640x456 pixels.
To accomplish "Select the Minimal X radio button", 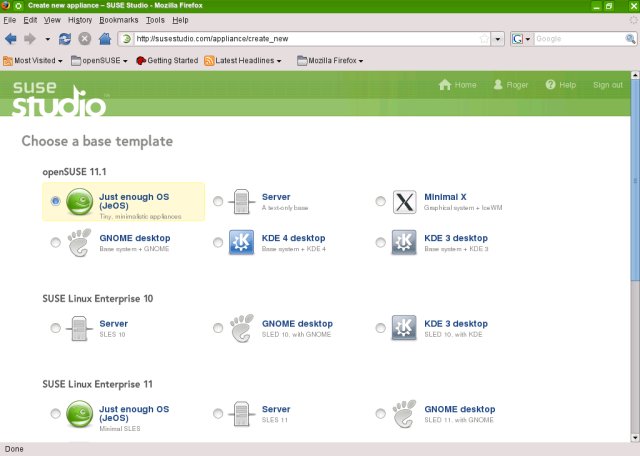I will tap(380, 201).
